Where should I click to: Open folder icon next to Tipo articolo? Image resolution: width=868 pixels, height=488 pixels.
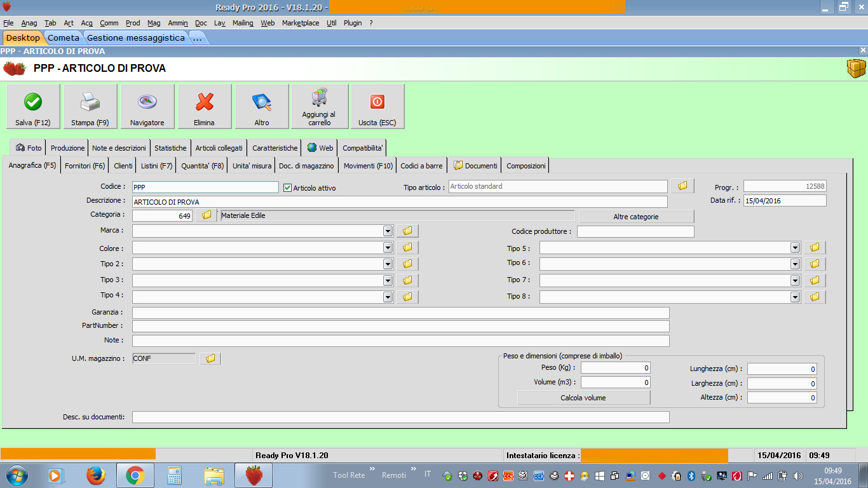click(682, 186)
